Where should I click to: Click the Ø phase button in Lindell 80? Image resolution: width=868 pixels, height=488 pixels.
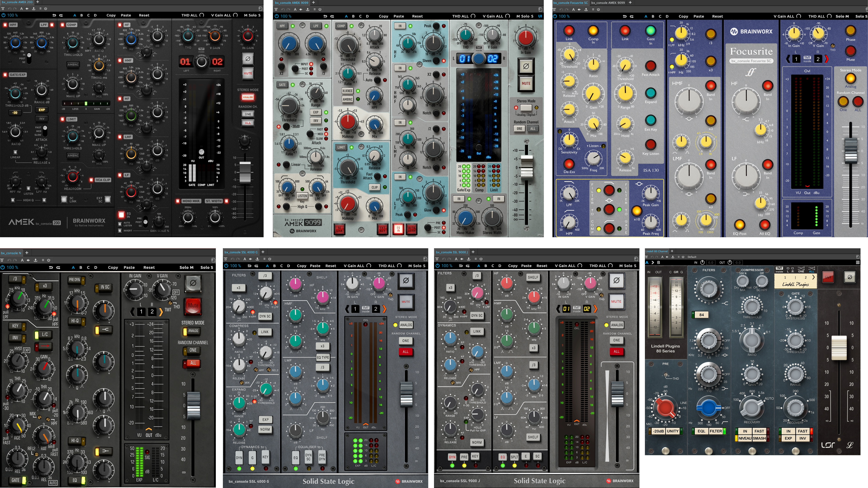[849, 277]
